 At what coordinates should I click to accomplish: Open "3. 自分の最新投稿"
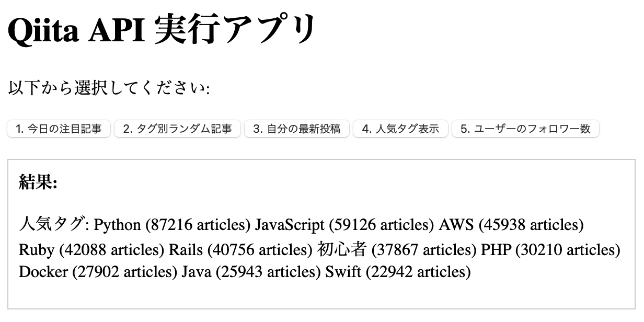coord(296,129)
